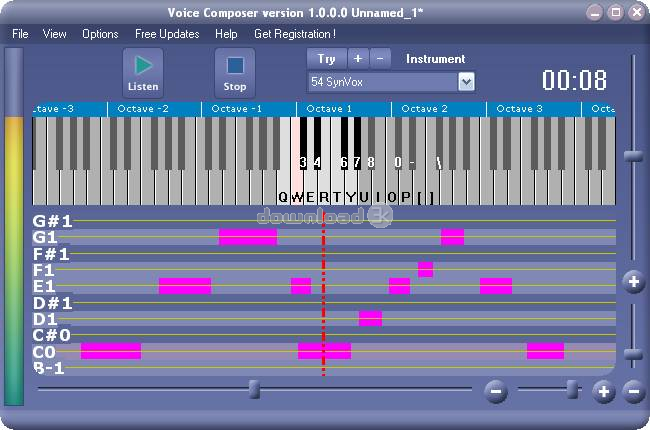Adjust the upper right vertical slider handle
This screenshot has height=430, width=650.
pyautogui.click(x=633, y=156)
